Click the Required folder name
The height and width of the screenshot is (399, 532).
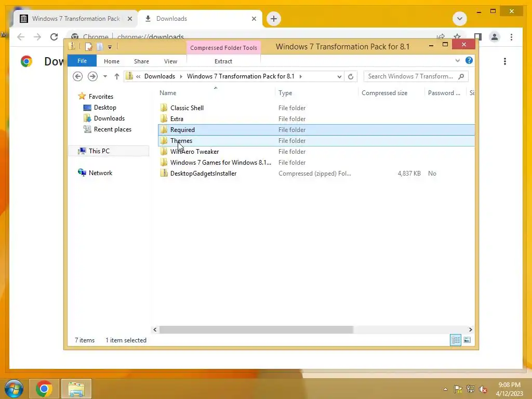tap(182, 129)
